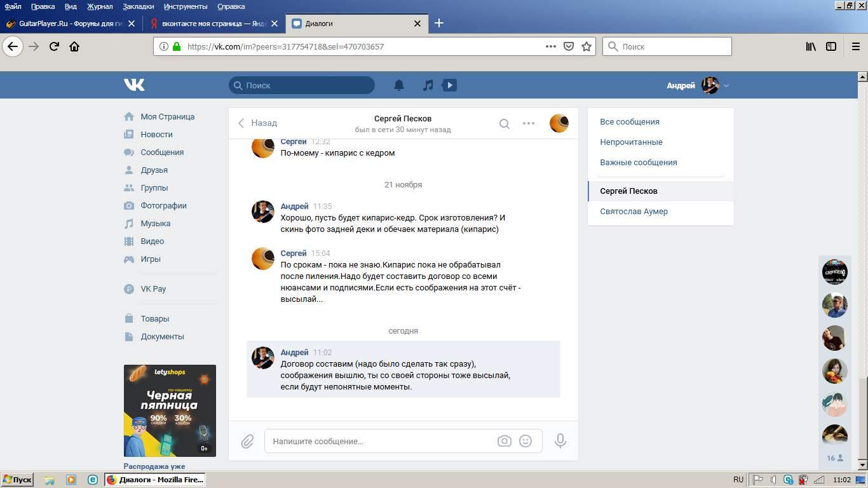868x488 pixels.
Task: Search within the conversation magnifier icon
Action: point(504,124)
